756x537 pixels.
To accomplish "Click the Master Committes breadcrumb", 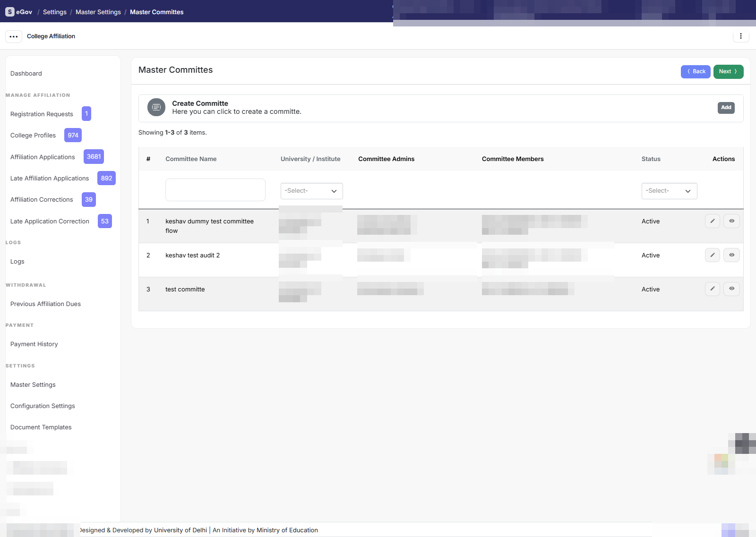I will pyautogui.click(x=157, y=12).
